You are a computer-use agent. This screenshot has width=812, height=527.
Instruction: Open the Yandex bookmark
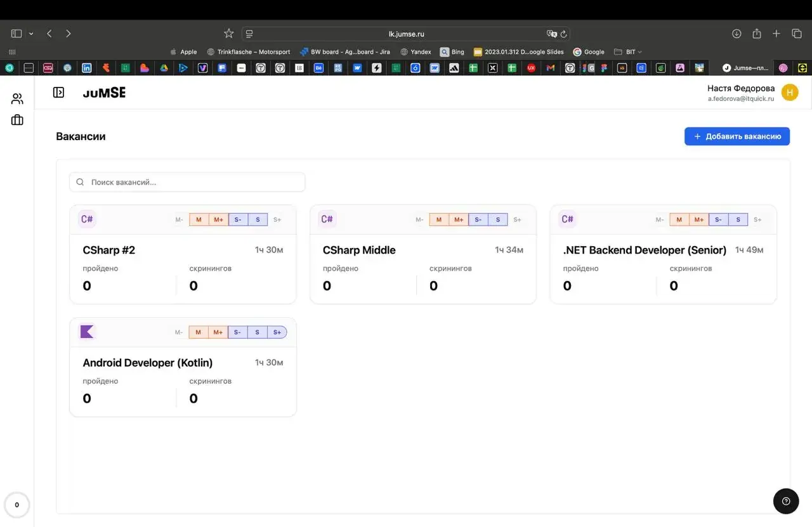[x=416, y=52]
